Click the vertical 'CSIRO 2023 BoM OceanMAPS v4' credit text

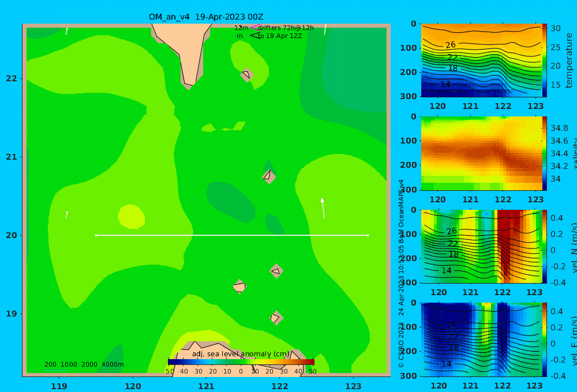point(402,274)
